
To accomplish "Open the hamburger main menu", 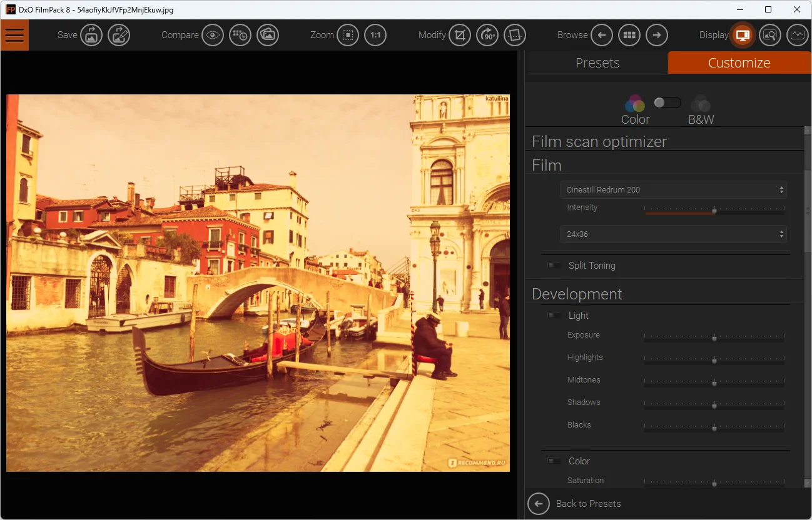I will [14, 35].
